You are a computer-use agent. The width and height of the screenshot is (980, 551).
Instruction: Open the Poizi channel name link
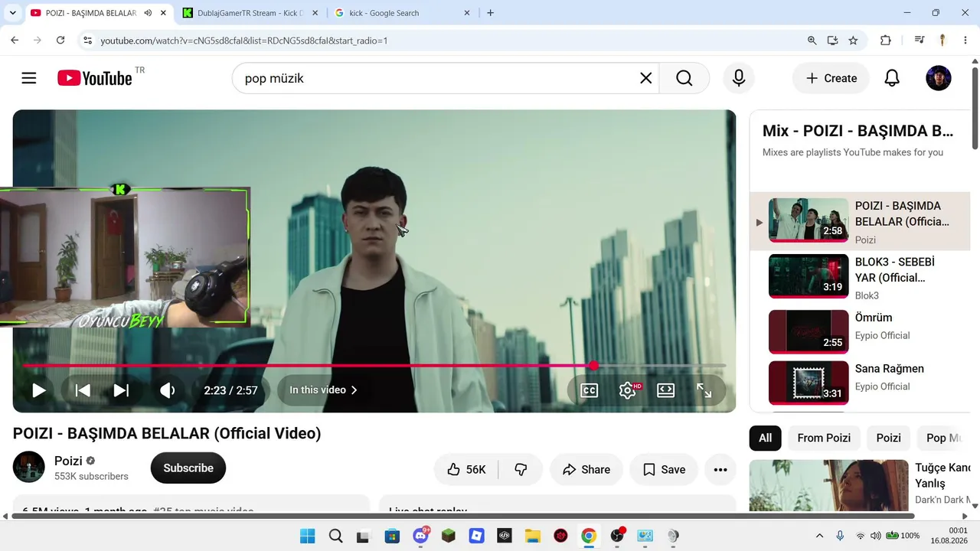point(68,461)
